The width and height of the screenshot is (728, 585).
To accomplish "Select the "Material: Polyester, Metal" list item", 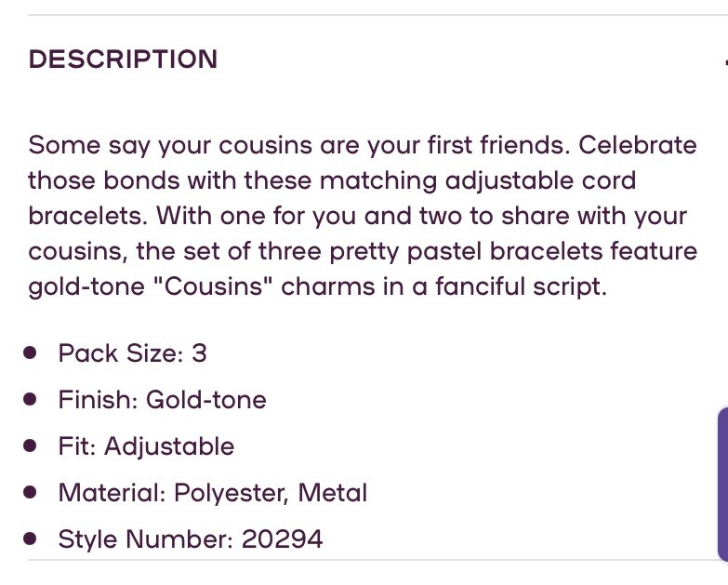I will (212, 493).
